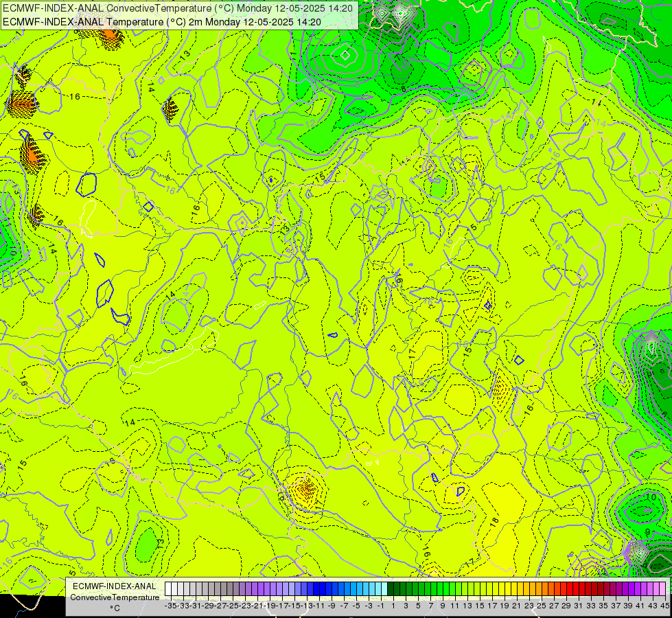Pick the magenta legend swatch above 39
Screen dimensions: 672x618
625,588
